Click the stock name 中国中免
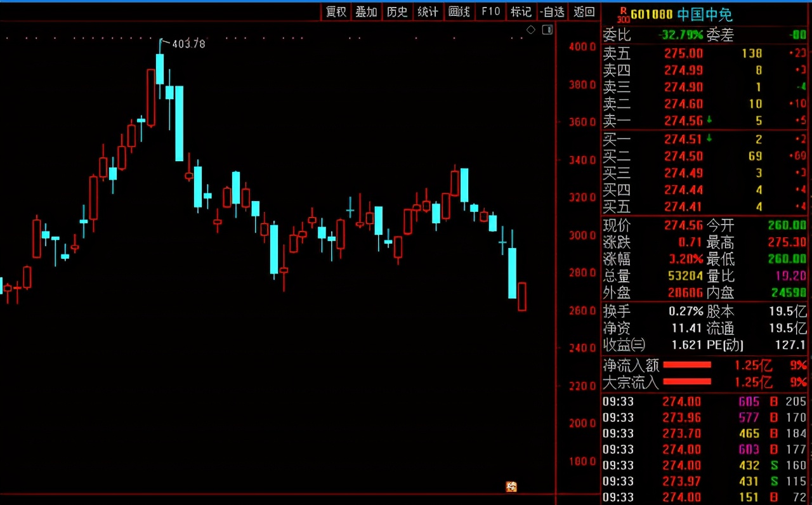Image resolution: width=812 pixels, height=505 pixels. [x=705, y=15]
